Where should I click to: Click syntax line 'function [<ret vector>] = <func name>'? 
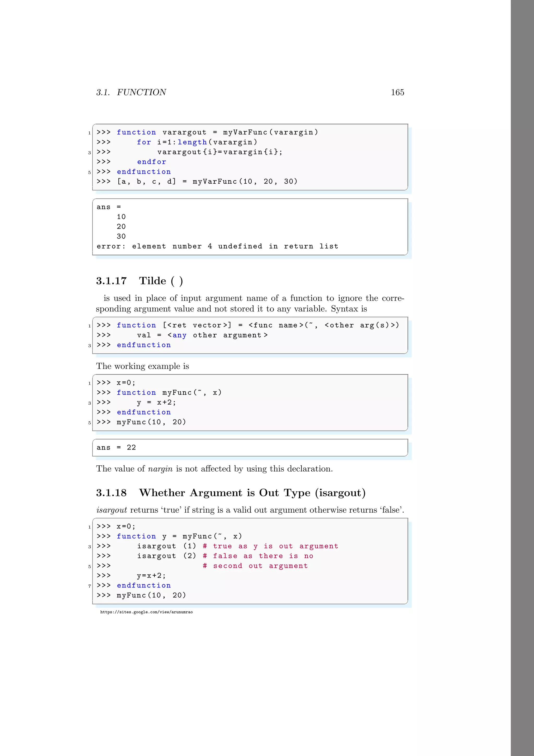coord(258,325)
